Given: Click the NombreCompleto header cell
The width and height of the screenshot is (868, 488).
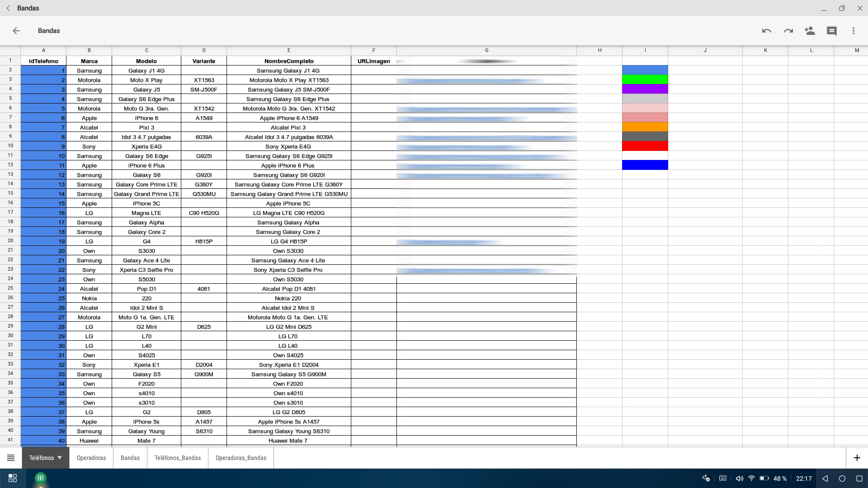Looking at the screenshot, I should (x=288, y=61).
